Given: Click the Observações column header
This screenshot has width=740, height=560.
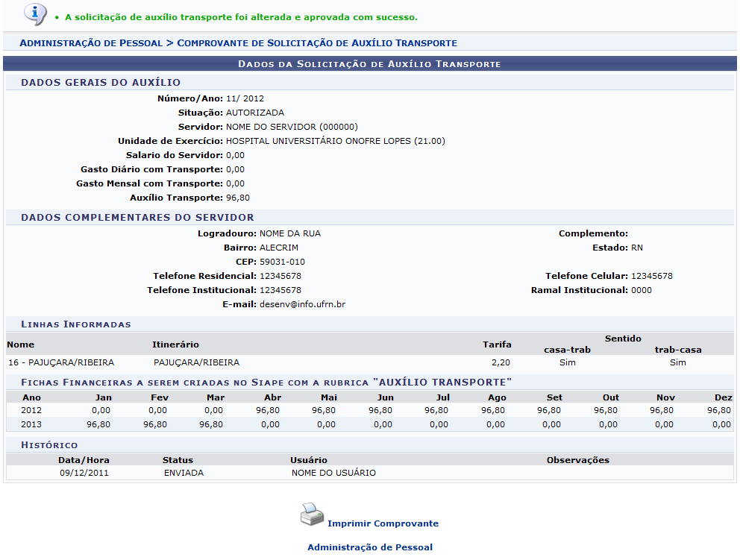Looking at the screenshot, I should [577, 460].
